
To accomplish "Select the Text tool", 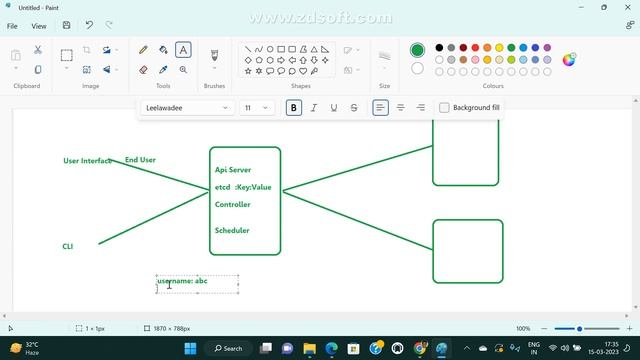I will 183,50.
